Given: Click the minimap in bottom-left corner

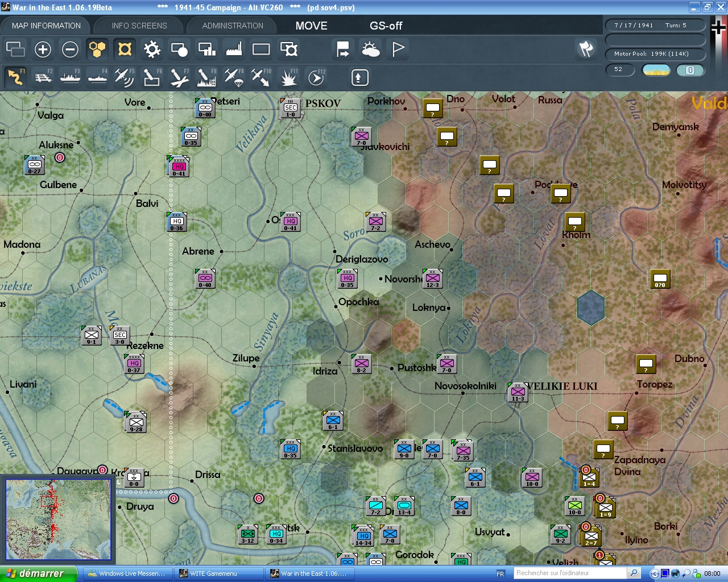Looking at the screenshot, I should (x=59, y=520).
